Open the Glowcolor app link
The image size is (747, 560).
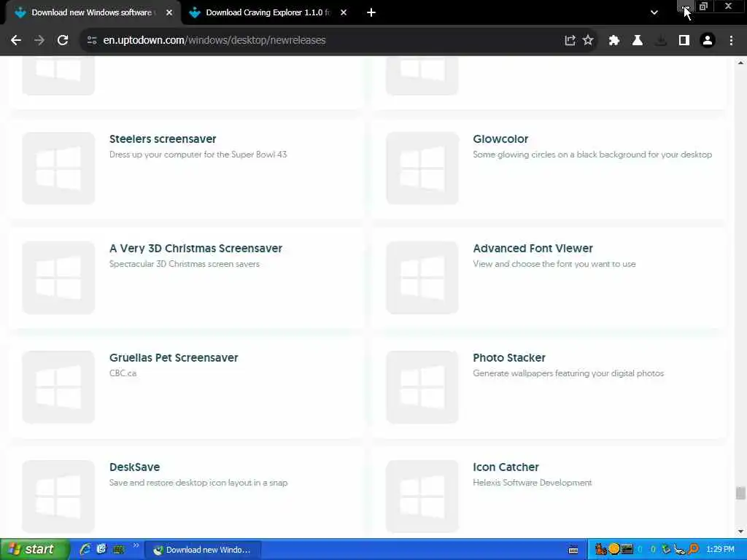[500, 139]
